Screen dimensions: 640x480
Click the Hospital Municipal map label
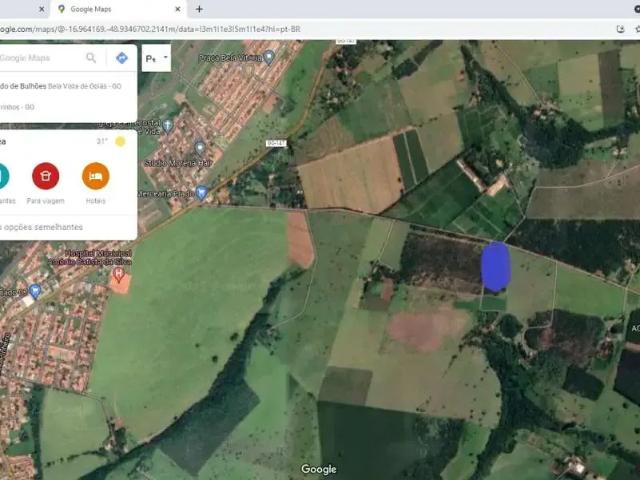(91, 258)
